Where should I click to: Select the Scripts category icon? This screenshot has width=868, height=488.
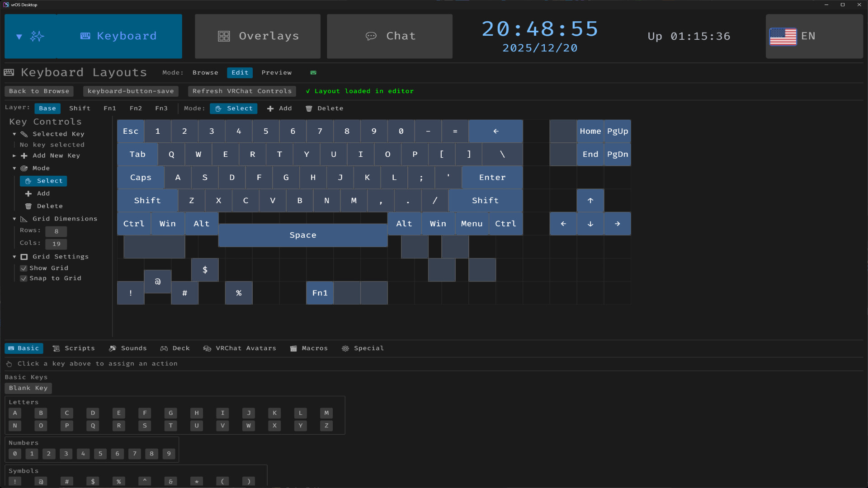click(x=56, y=348)
